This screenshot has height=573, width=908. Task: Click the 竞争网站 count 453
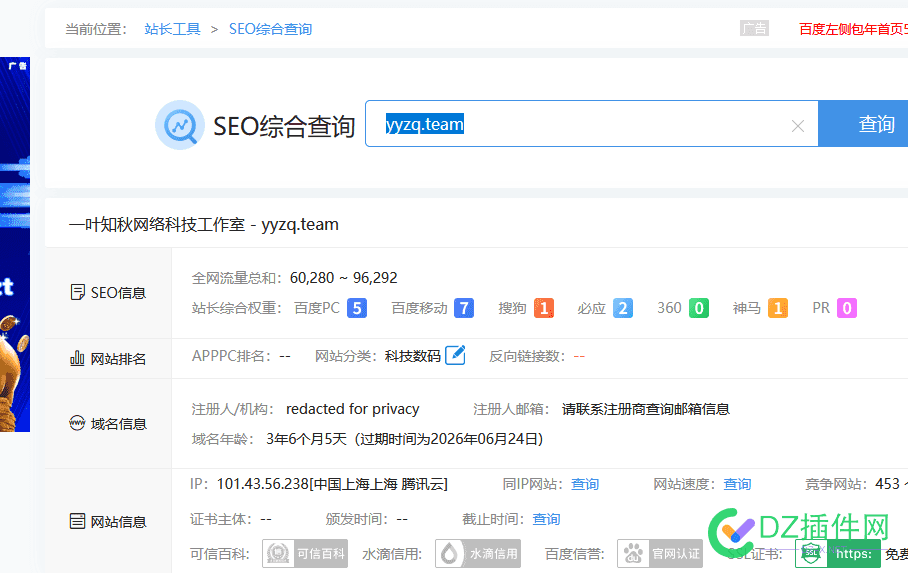tap(887, 484)
